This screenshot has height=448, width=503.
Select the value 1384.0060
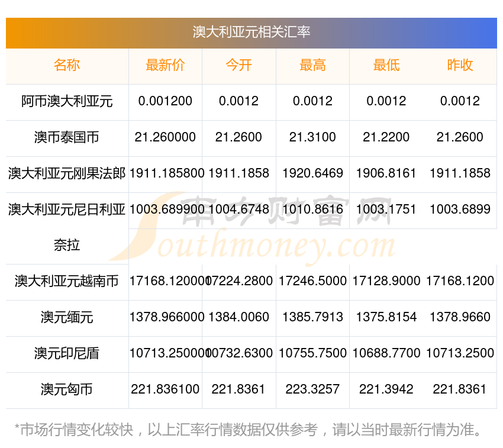[239, 317]
